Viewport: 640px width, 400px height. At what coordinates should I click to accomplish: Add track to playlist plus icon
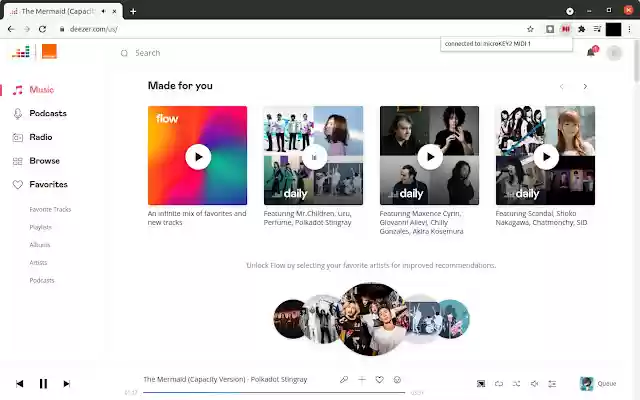pyautogui.click(x=362, y=380)
